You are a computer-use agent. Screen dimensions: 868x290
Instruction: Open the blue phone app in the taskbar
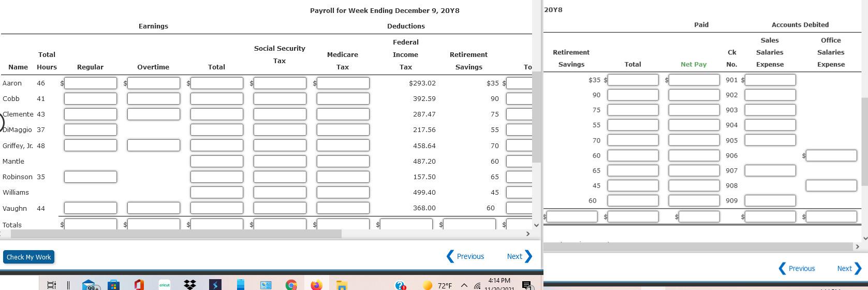(x=241, y=285)
